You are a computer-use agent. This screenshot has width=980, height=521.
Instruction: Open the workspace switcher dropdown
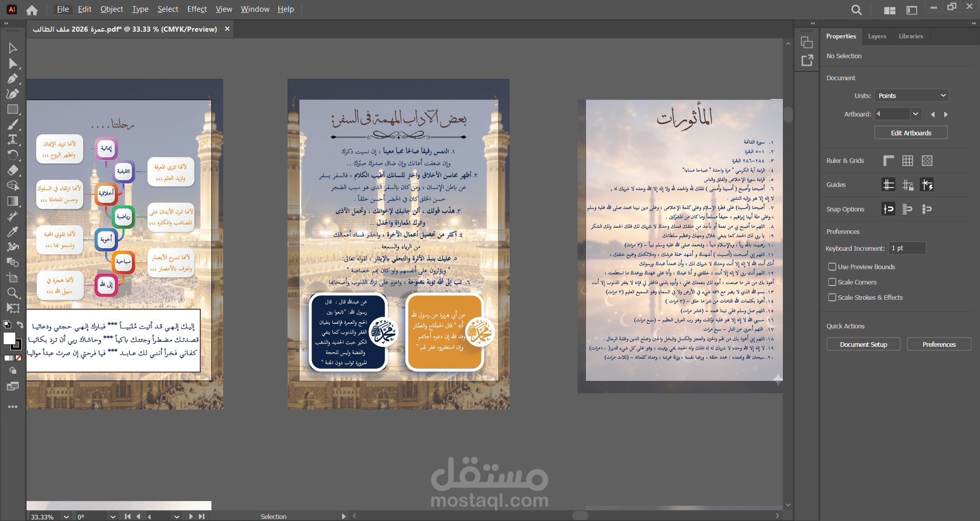[912, 10]
